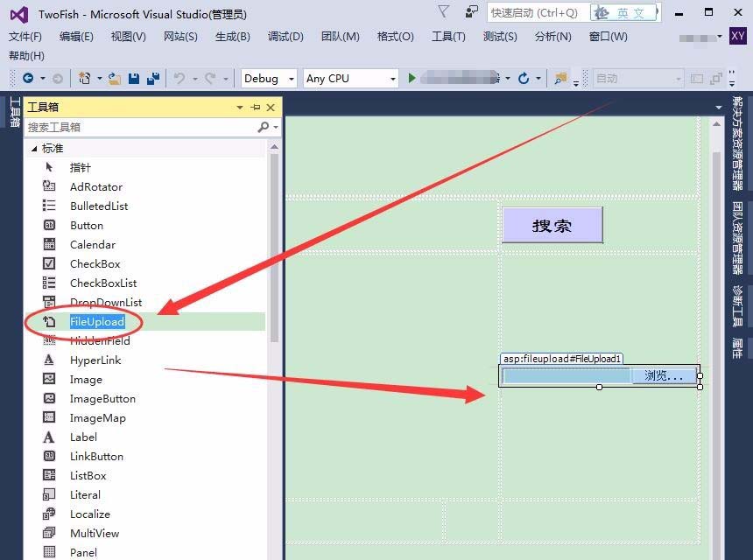Open the 调试 menu in the menu bar

coord(285,36)
